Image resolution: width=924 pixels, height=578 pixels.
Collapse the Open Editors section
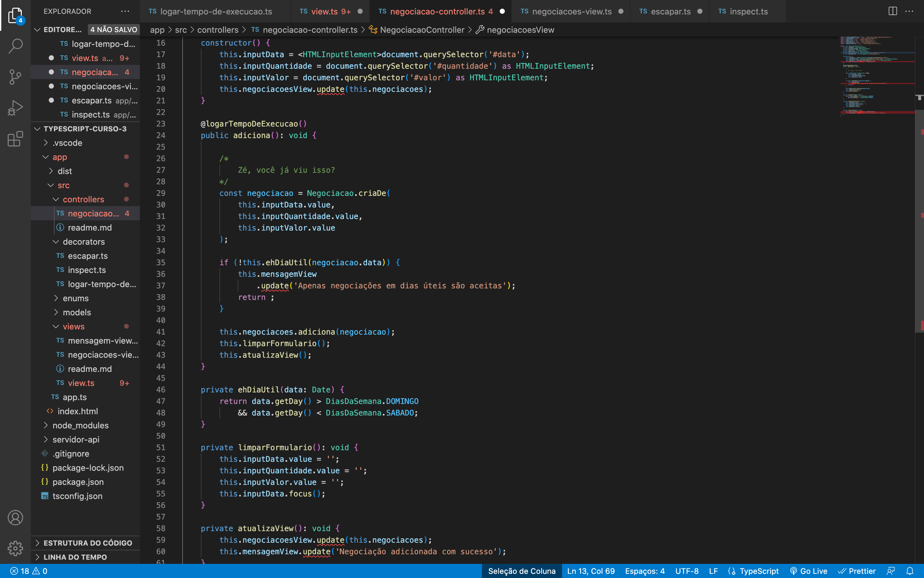(x=37, y=30)
